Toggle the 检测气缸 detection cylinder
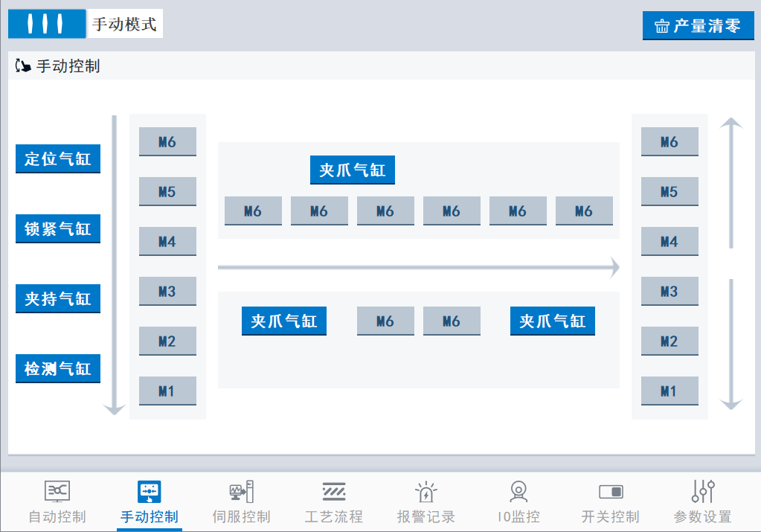Screen dimensions: 761x532 click(58, 369)
